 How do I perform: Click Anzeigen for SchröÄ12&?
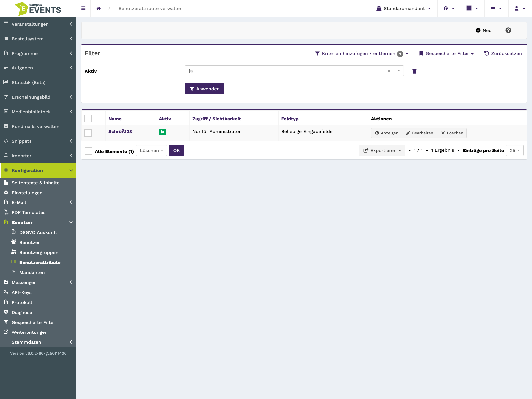pyautogui.click(x=386, y=133)
